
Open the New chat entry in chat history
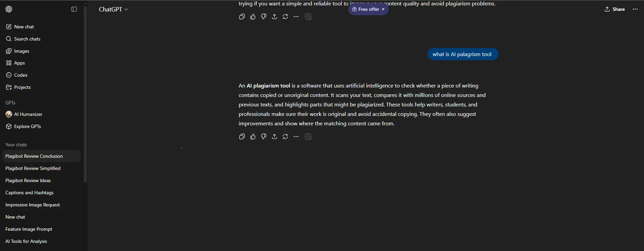(41, 217)
